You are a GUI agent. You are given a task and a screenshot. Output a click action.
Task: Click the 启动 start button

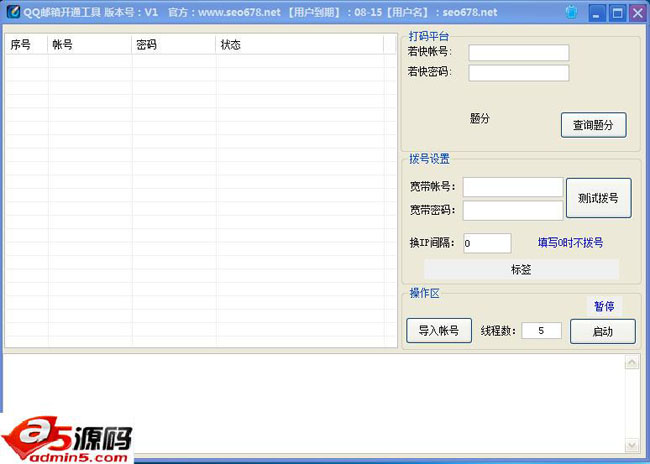point(602,331)
